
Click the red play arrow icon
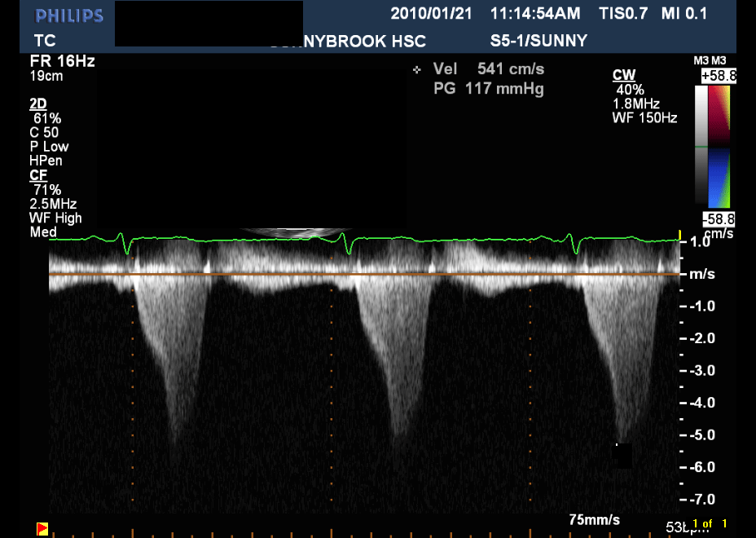pos(42,529)
